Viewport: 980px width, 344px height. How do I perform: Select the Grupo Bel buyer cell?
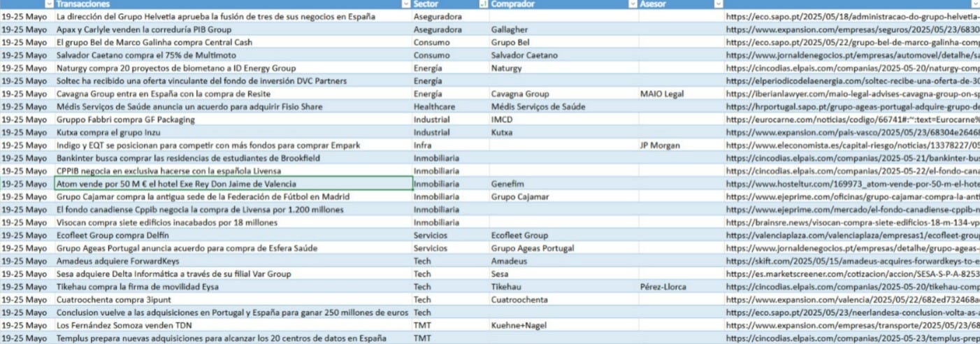pyautogui.click(x=564, y=42)
